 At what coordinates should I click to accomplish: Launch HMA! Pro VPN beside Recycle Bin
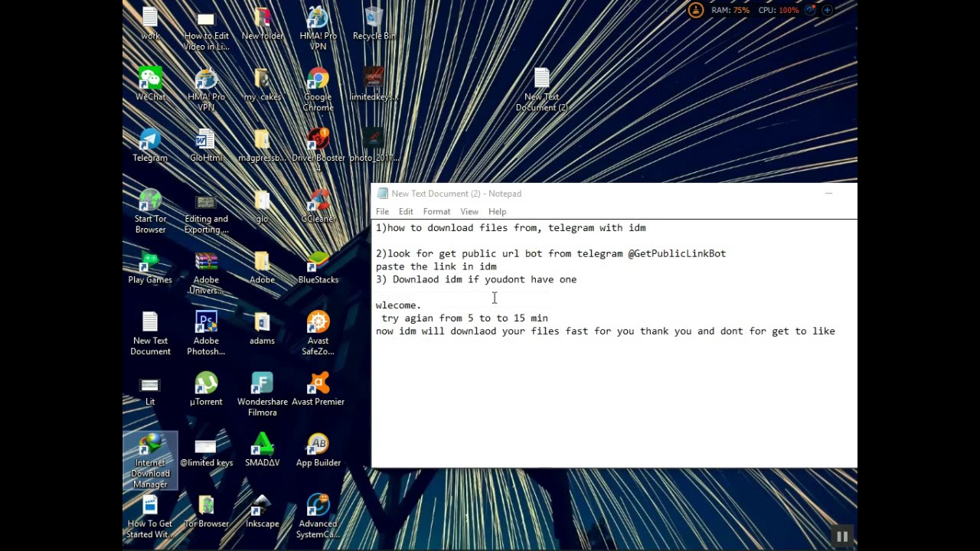click(318, 29)
